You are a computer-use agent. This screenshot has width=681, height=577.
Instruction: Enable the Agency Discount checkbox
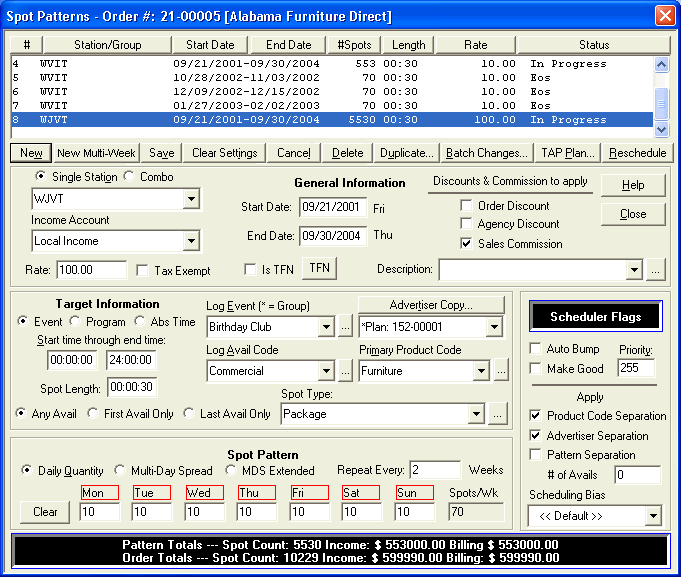[x=466, y=224]
